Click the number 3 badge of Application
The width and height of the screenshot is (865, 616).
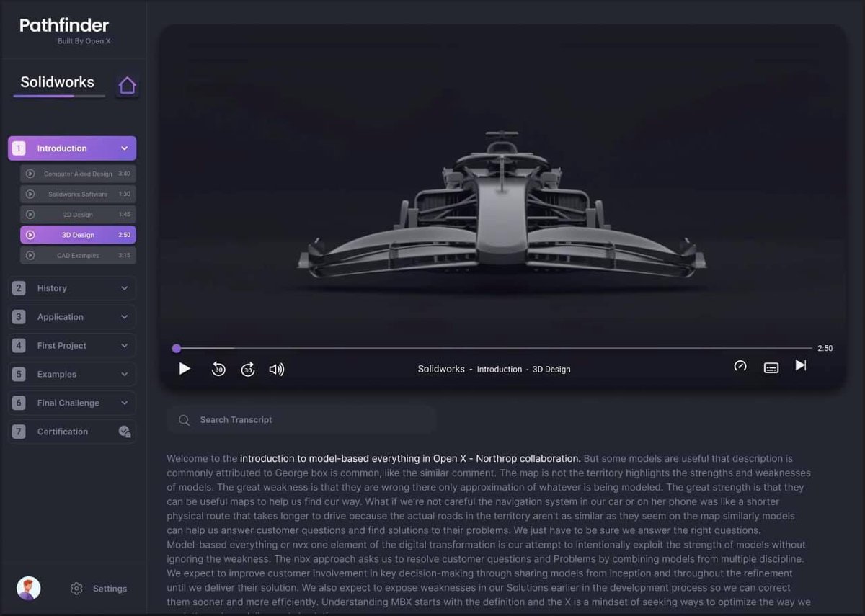(x=19, y=317)
